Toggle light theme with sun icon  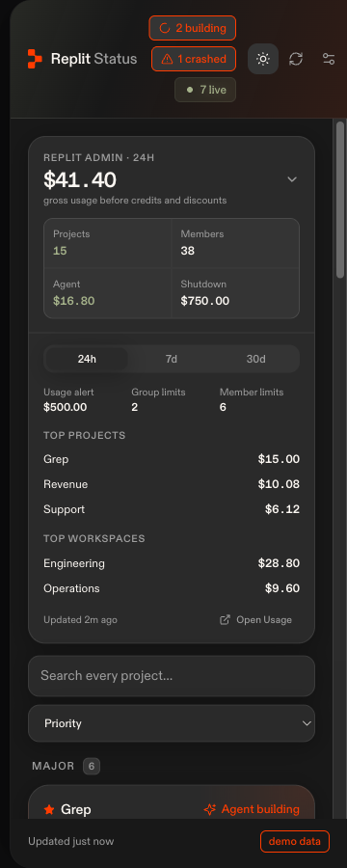pyautogui.click(x=263, y=59)
